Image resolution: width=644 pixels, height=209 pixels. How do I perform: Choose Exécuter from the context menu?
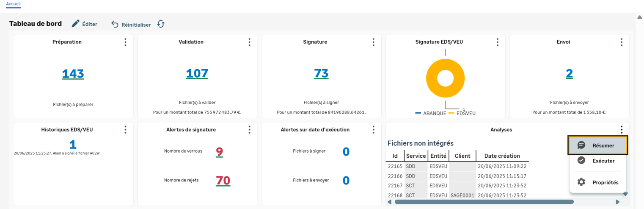597,161
